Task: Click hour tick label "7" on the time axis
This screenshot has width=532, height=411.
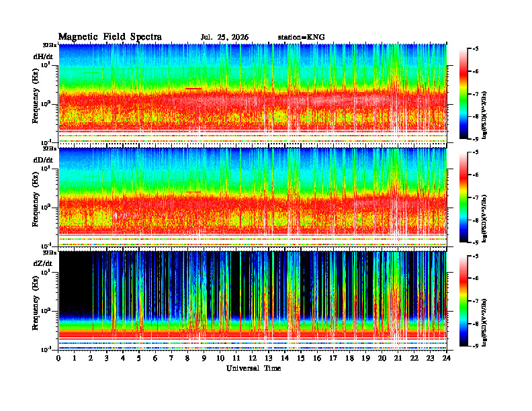Action: (x=172, y=359)
